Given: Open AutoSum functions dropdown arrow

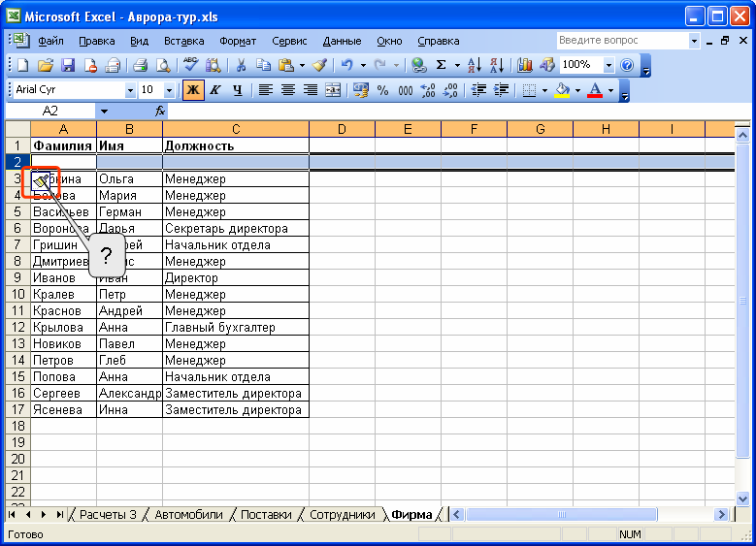Looking at the screenshot, I should coord(457,65).
